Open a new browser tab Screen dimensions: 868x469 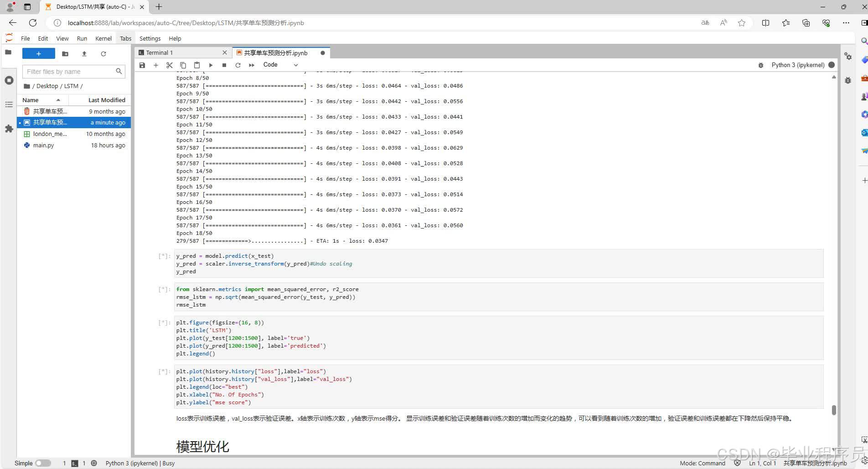(159, 7)
